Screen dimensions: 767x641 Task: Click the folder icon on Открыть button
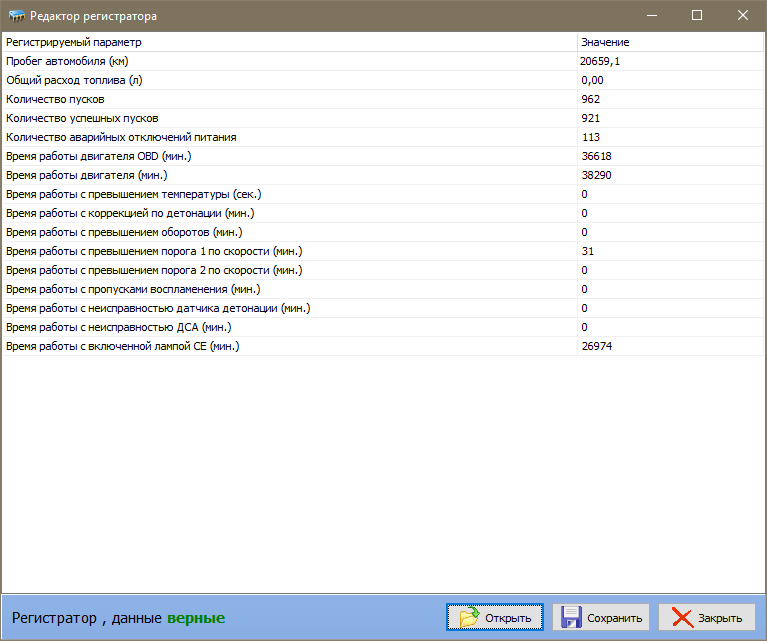pyautogui.click(x=468, y=618)
